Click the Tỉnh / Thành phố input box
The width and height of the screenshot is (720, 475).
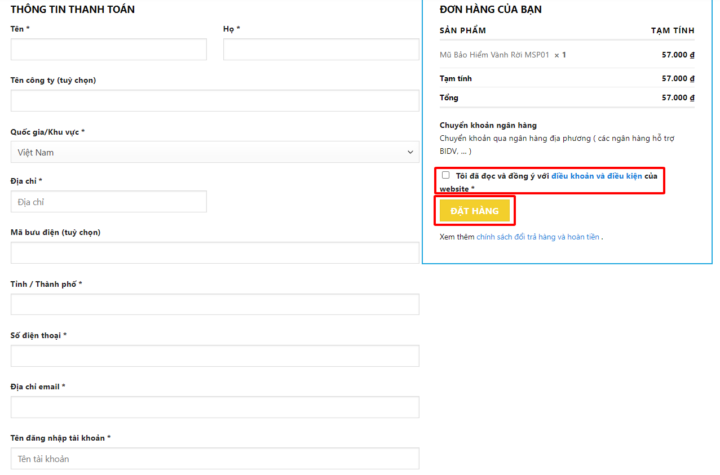coord(215,304)
